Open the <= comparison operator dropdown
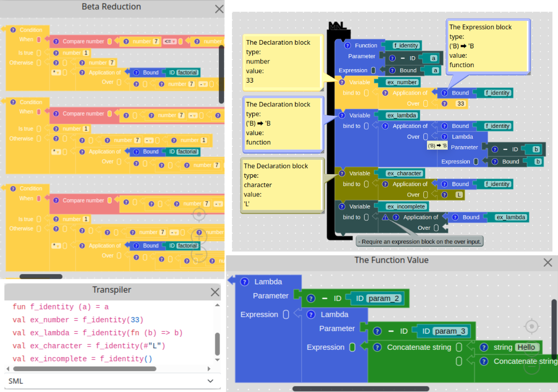Image resolution: width=558 pixels, height=392 pixels. 170,42
